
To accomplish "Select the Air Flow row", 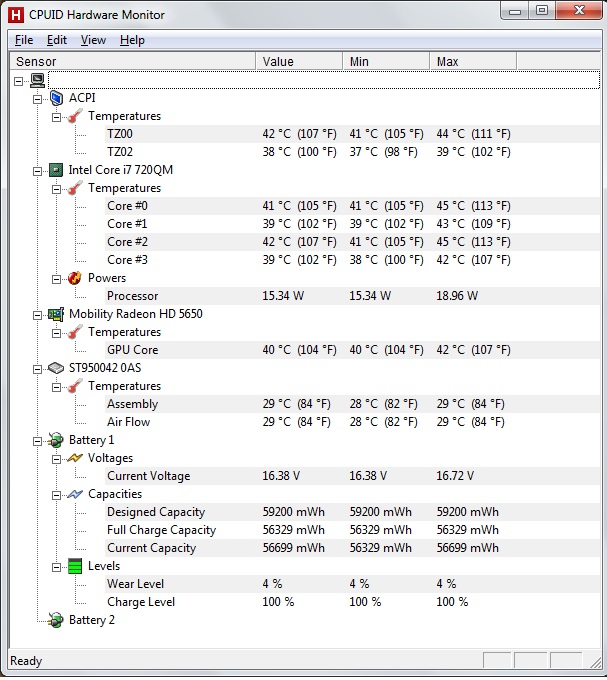I will (x=352, y=422).
